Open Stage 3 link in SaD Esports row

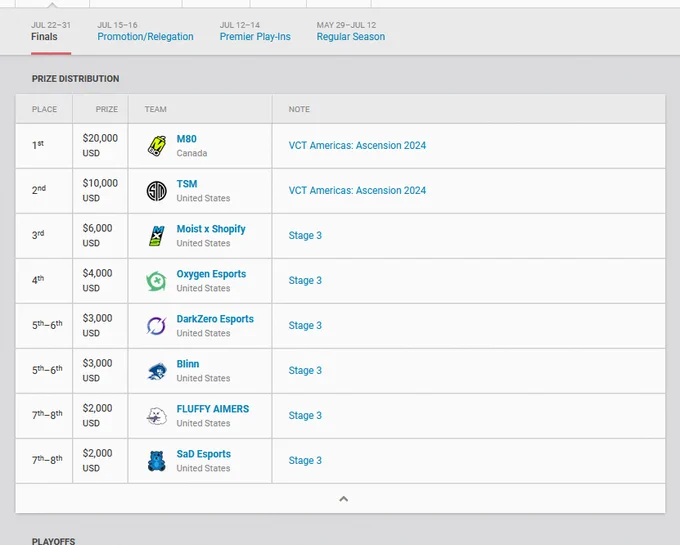[305, 460]
